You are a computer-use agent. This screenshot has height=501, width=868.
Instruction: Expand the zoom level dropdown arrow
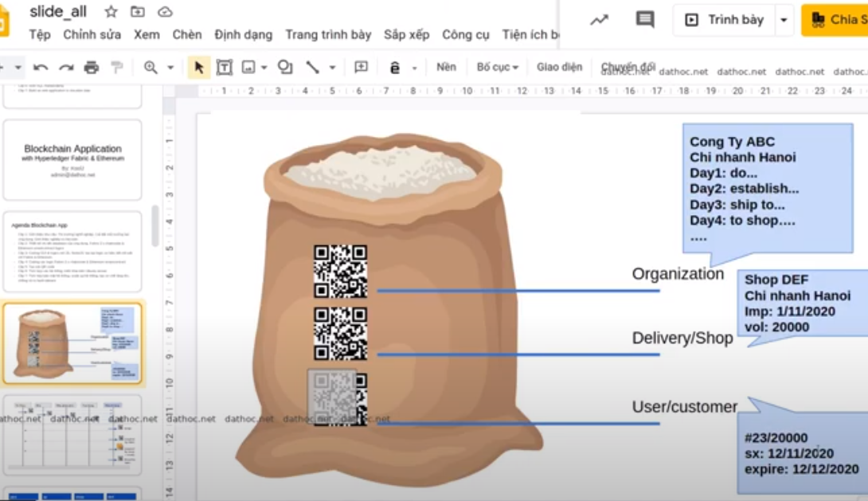click(170, 68)
